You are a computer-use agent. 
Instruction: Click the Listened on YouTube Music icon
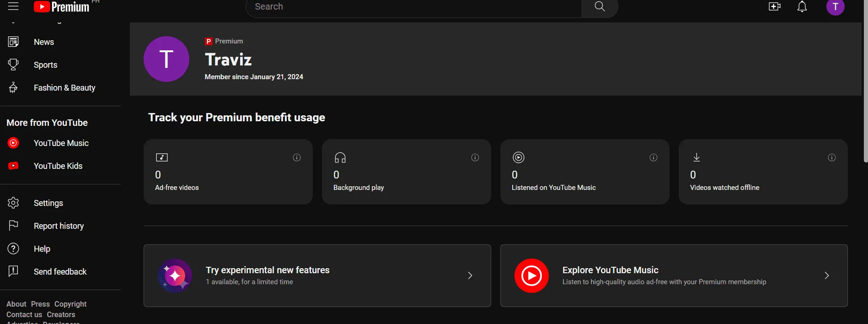pos(519,157)
